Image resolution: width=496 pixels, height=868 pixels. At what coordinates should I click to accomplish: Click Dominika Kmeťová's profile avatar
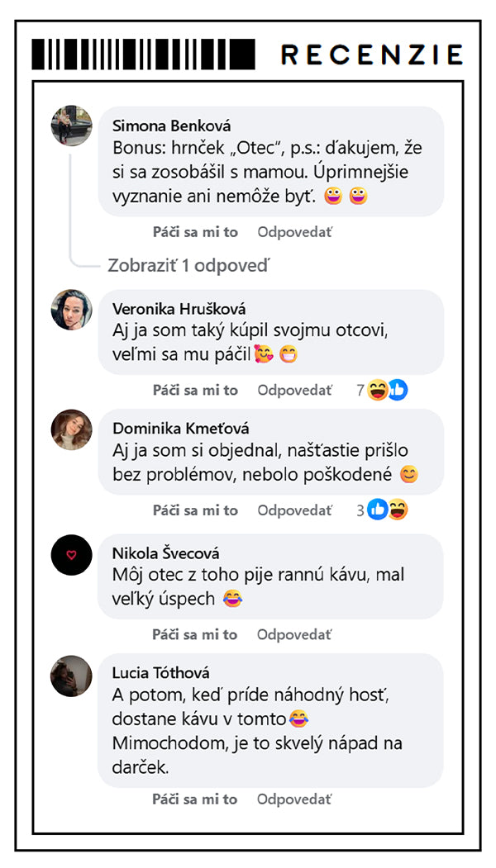(x=71, y=429)
